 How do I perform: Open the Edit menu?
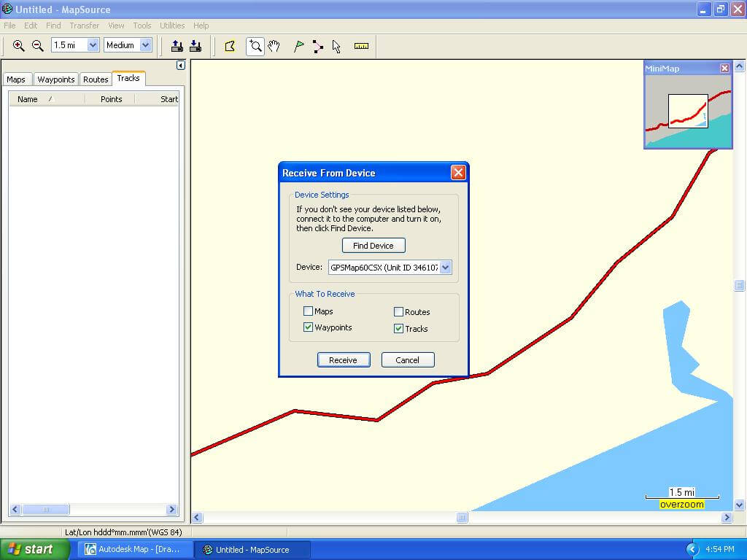31,26
